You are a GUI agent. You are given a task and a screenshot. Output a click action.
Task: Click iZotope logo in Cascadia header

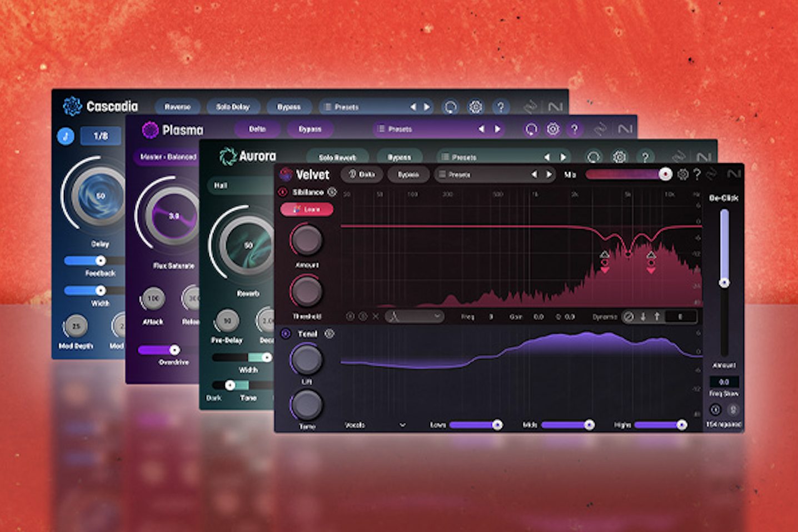tap(531, 107)
